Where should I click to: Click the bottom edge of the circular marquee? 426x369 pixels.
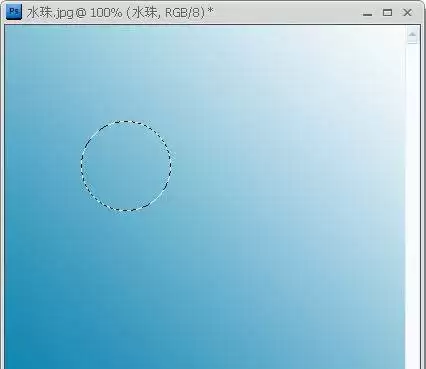tap(126, 210)
